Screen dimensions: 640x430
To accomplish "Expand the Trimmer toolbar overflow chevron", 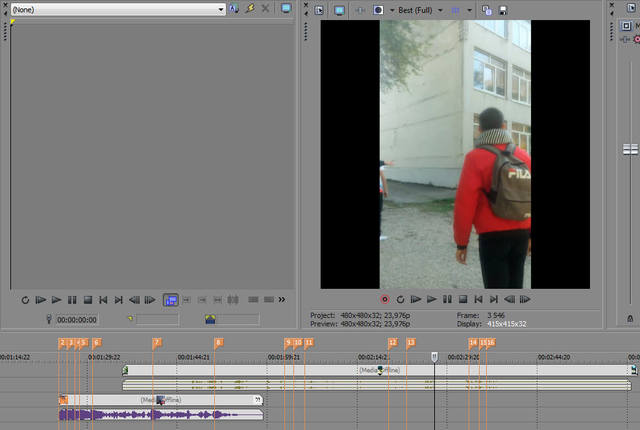I will tap(282, 299).
